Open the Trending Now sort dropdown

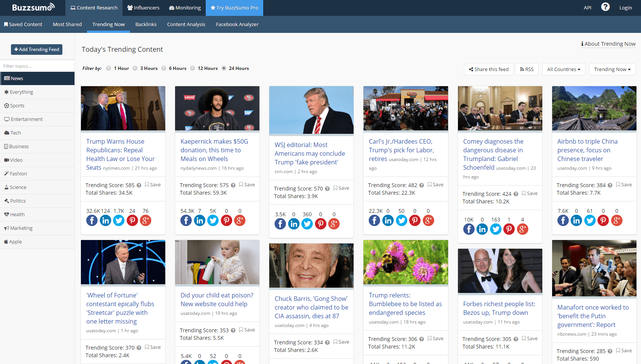click(612, 69)
